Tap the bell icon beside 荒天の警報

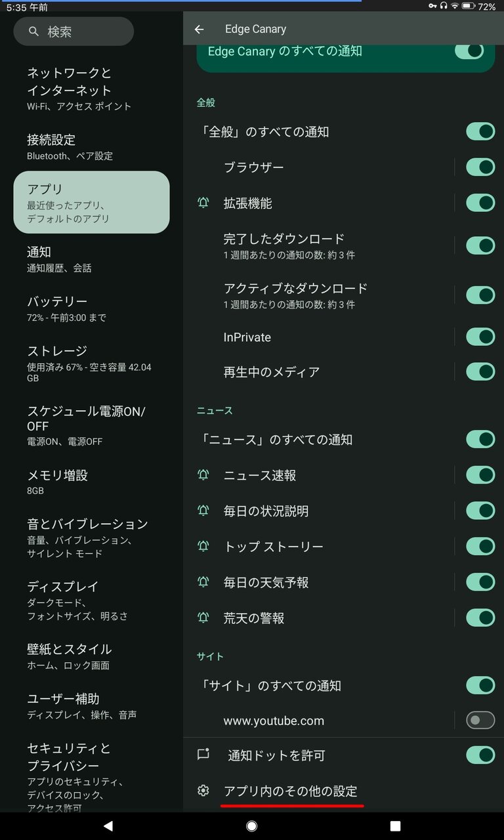pyautogui.click(x=203, y=618)
